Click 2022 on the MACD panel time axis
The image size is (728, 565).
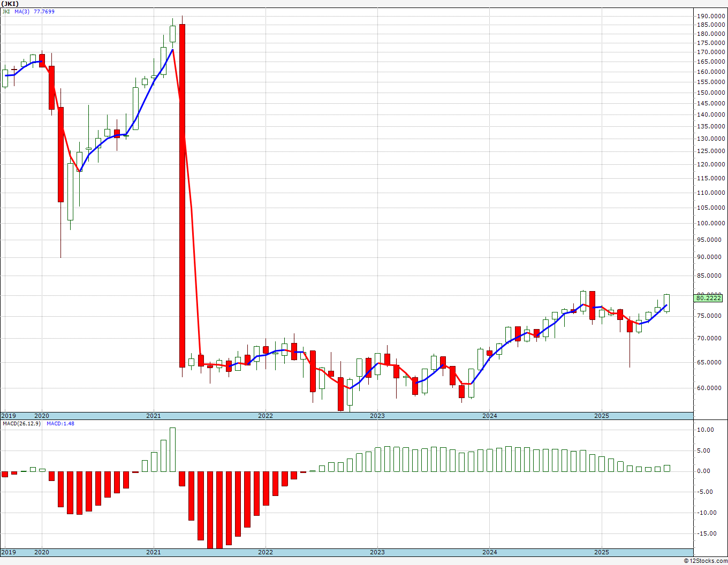pyautogui.click(x=266, y=552)
